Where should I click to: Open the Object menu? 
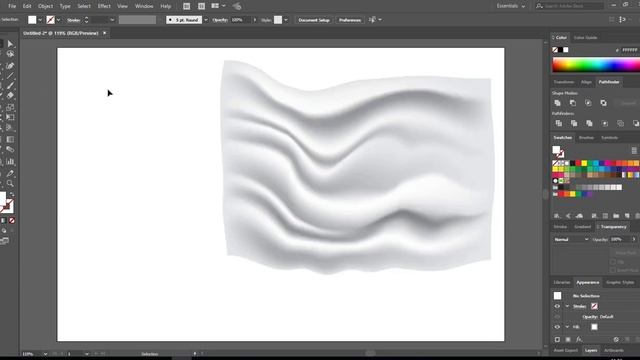click(45, 6)
